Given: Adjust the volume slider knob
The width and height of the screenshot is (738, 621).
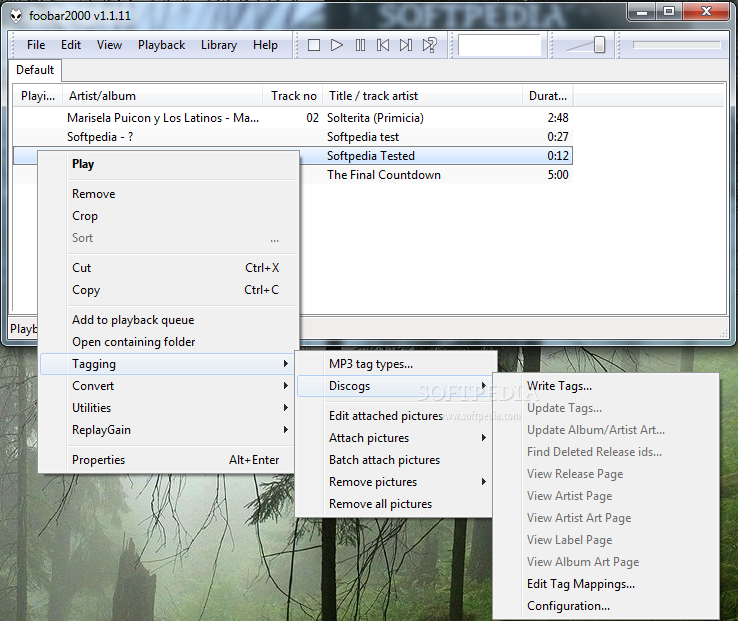Looking at the screenshot, I should coord(599,45).
